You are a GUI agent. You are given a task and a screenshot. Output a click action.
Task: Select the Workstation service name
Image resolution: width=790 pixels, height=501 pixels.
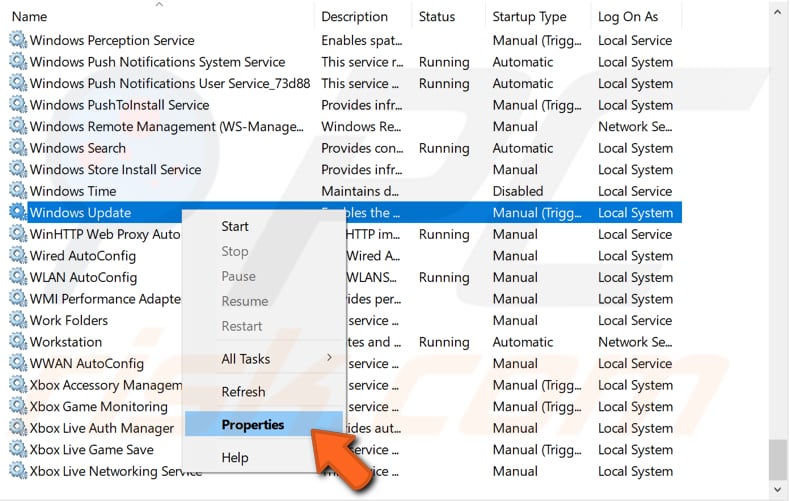[x=65, y=342]
